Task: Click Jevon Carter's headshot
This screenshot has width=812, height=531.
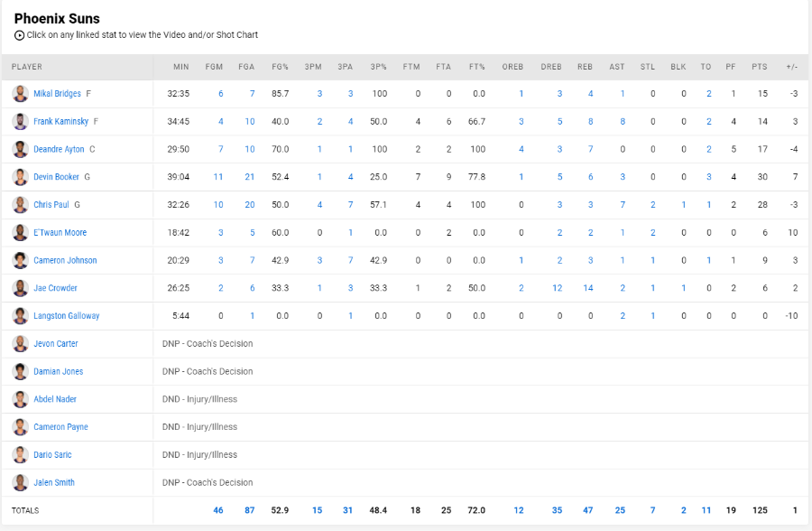Action: point(20,343)
